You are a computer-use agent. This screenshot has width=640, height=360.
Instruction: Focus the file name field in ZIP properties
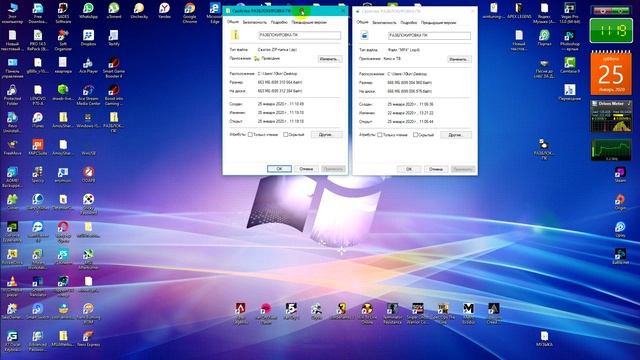pyautogui.click(x=299, y=36)
